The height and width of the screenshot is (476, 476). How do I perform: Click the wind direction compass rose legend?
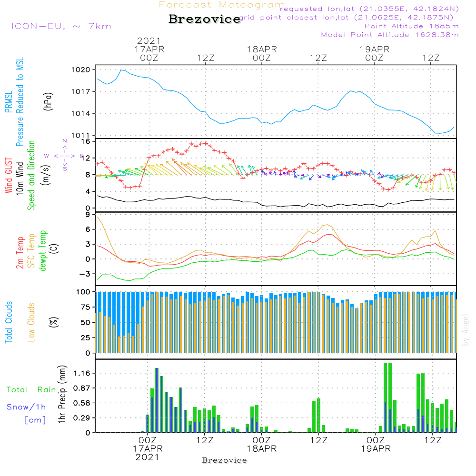pyautogui.click(x=64, y=156)
